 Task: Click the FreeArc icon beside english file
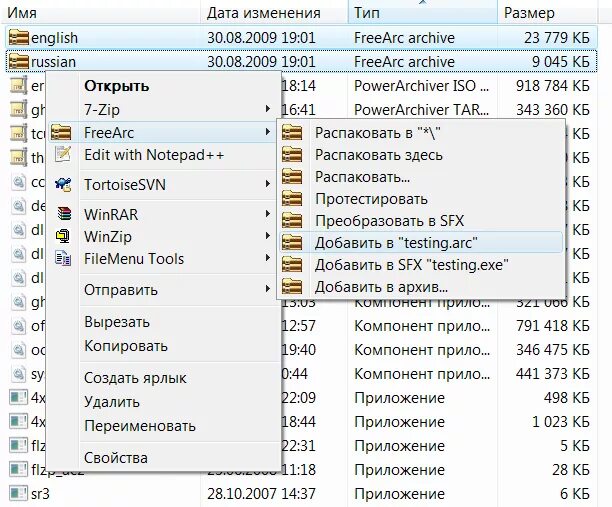[18, 38]
